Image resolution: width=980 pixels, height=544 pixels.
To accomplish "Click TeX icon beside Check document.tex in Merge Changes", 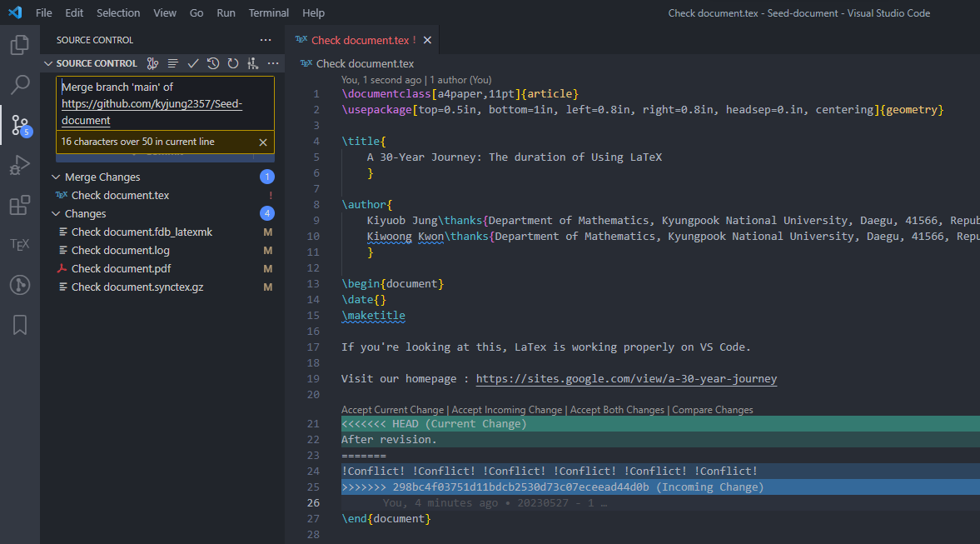I will coord(62,195).
